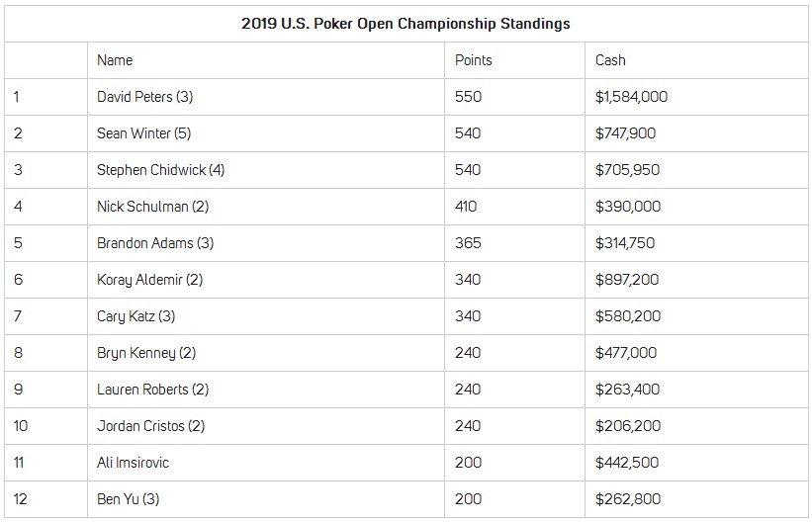Select Lauren Roberts (2) entry
This screenshot has width=812, height=523.
click(x=152, y=390)
